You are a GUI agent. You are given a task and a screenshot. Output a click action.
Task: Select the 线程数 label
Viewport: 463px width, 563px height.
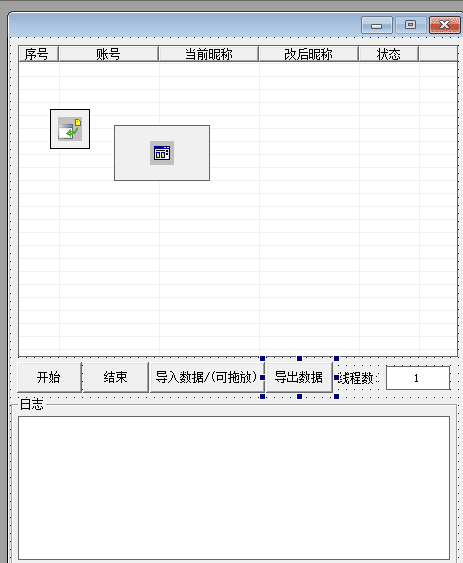(356, 378)
